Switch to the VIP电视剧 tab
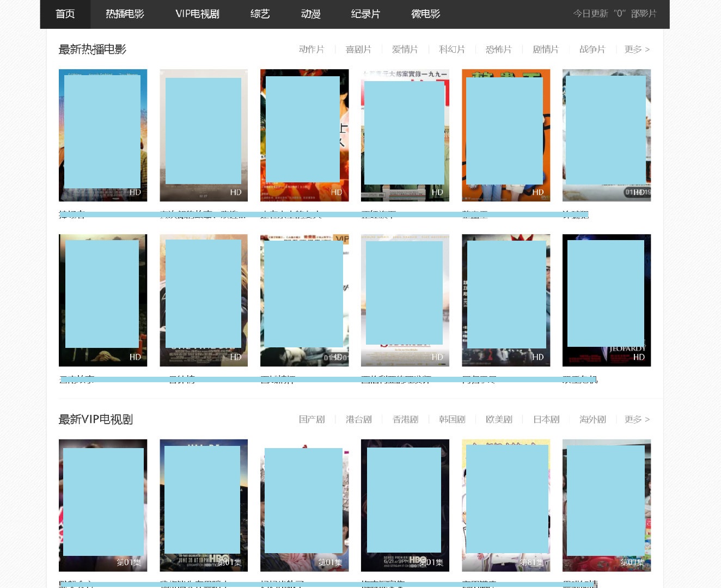 197,14
